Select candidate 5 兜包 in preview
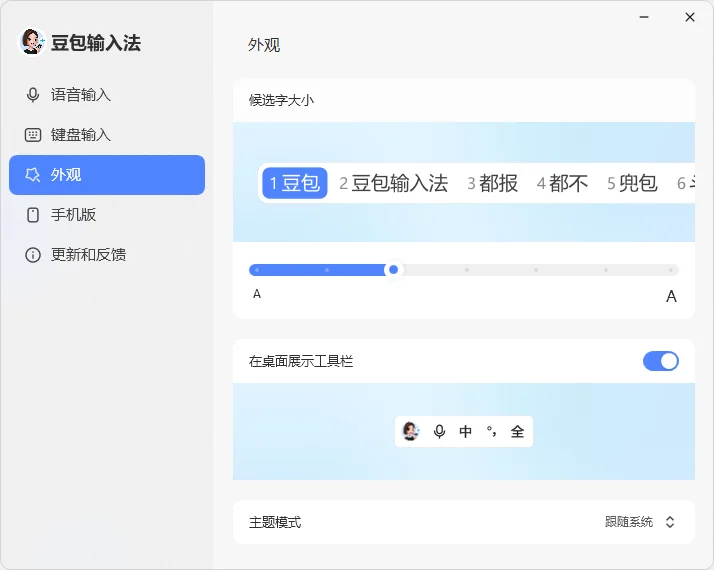714x570 pixels. (x=632, y=183)
